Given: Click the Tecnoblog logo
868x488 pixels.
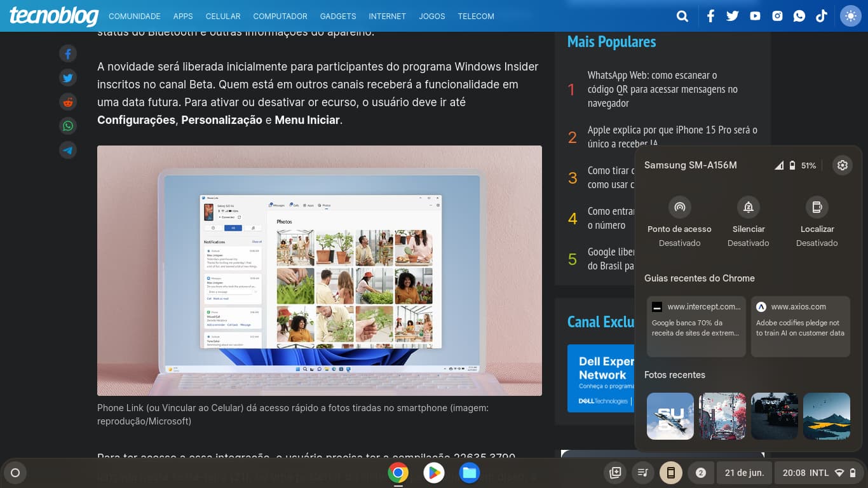Looking at the screenshot, I should [x=54, y=16].
